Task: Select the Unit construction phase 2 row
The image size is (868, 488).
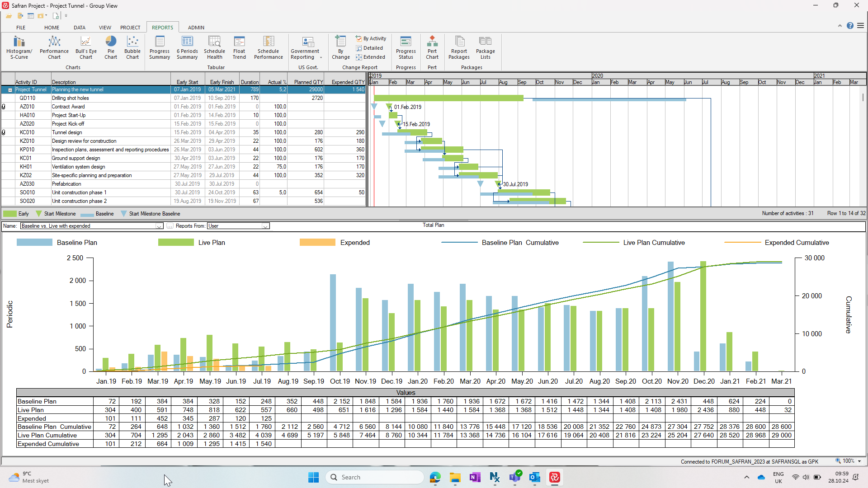Action: pos(183,201)
